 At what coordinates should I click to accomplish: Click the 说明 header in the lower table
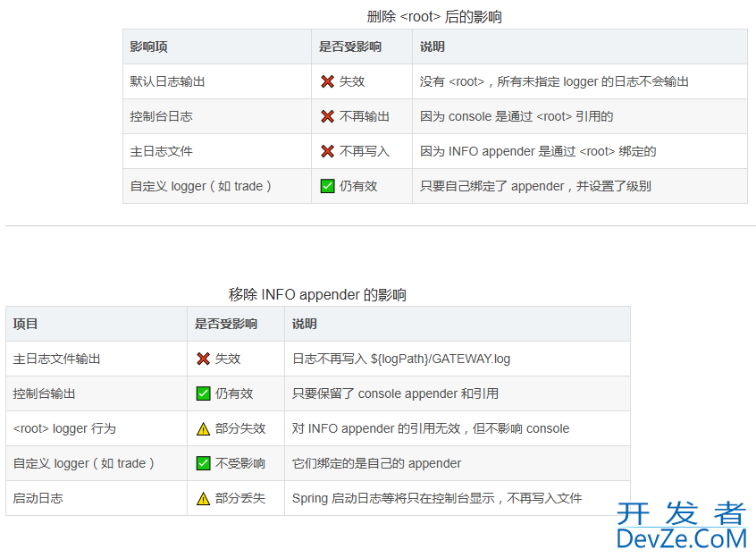coord(305,324)
